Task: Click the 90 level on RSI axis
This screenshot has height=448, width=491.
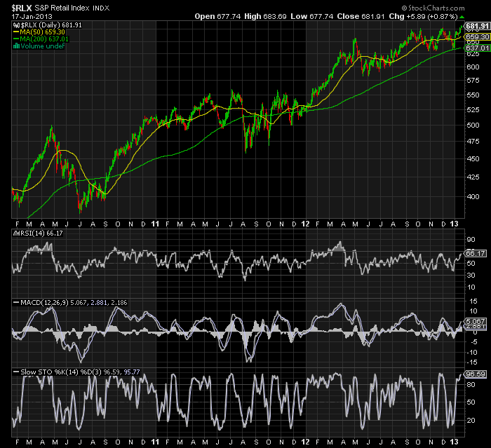Action: [471, 240]
